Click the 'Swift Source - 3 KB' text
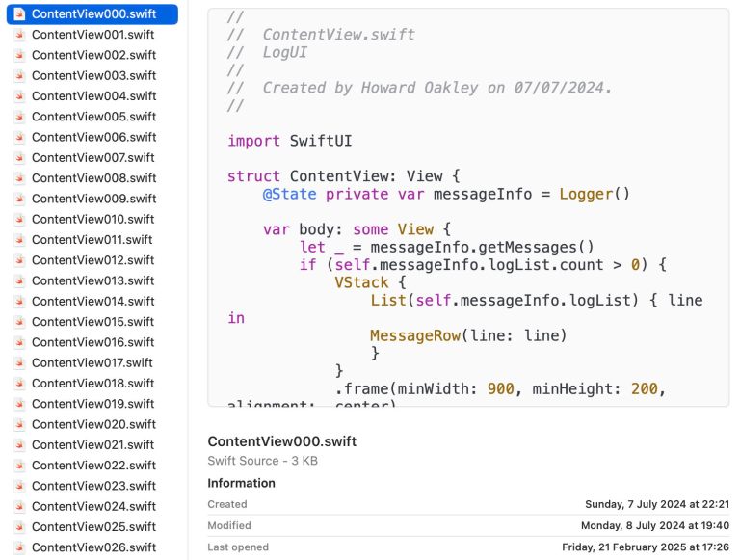740x560 pixels. [262, 461]
